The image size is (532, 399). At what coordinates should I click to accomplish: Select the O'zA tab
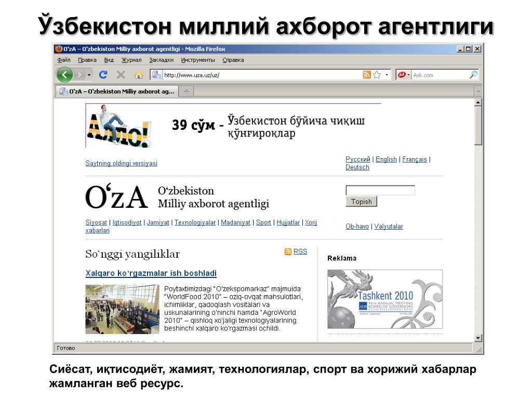pyautogui.click(x=117, y=91)
